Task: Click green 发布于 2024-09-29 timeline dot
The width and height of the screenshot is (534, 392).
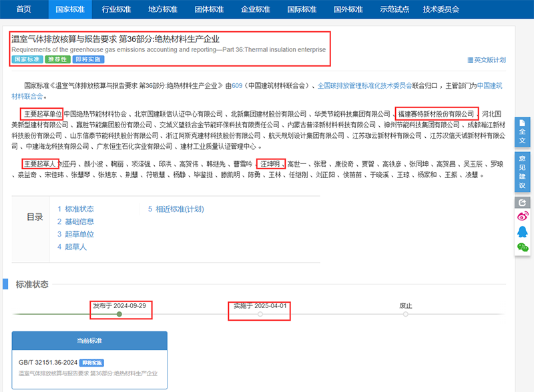Action: point(119,314)
